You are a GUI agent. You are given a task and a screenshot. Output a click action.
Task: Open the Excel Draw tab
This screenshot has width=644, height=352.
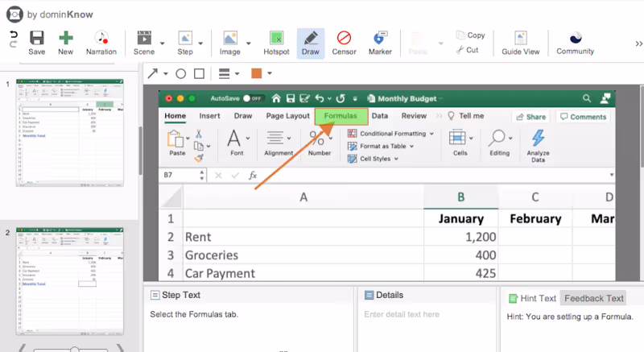(x=243, y=116)
